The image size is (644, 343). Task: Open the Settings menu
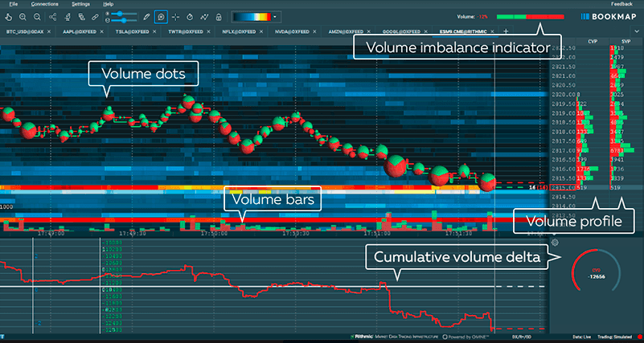click(x=76, y=4)
